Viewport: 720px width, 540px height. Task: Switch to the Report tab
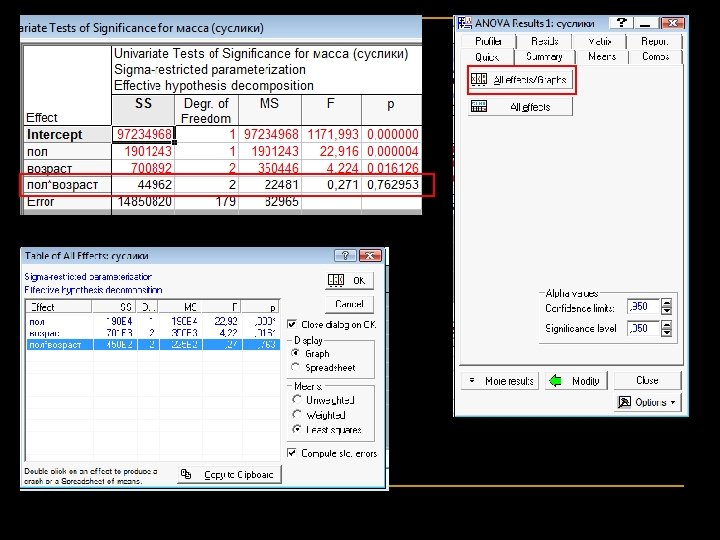pos(654,41)
